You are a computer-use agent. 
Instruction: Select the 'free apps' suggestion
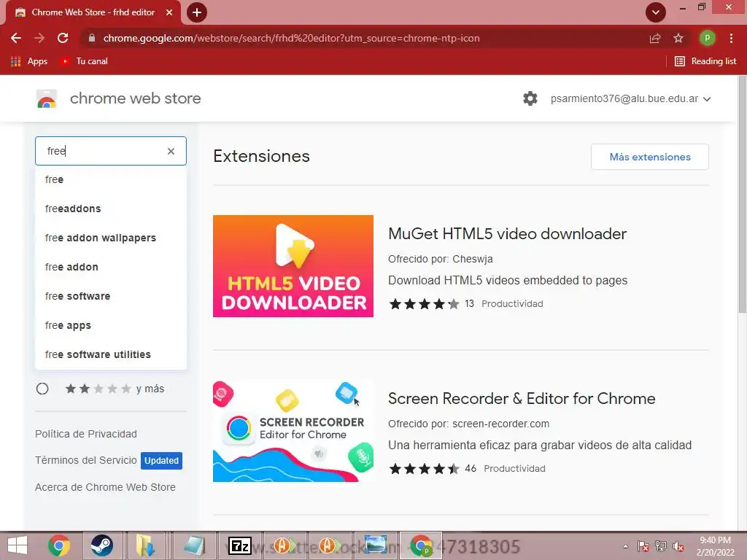[x=111, y=325]
